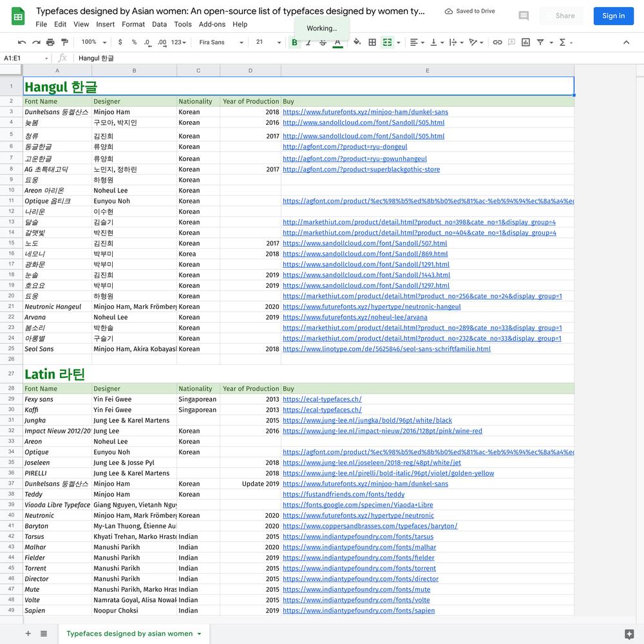Click the Explore icon at bottom right
The image size is (644, 644).
pyautogui.click(x=629, y=634)
